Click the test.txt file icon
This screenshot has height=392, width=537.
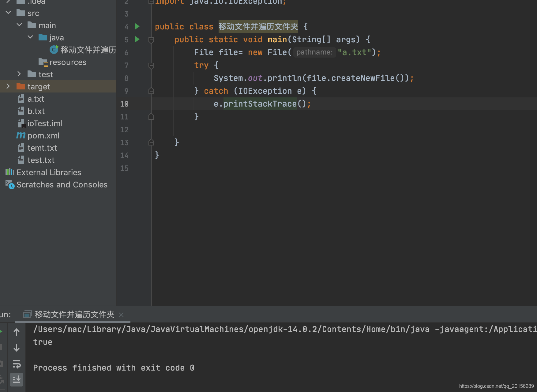coord(21,160)
